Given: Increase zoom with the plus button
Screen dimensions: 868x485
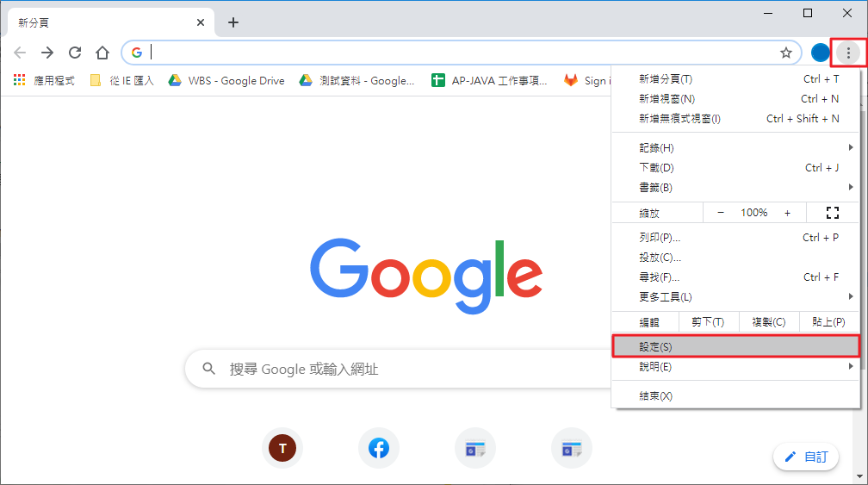Looking at the screenshot, I should [787, 213].
